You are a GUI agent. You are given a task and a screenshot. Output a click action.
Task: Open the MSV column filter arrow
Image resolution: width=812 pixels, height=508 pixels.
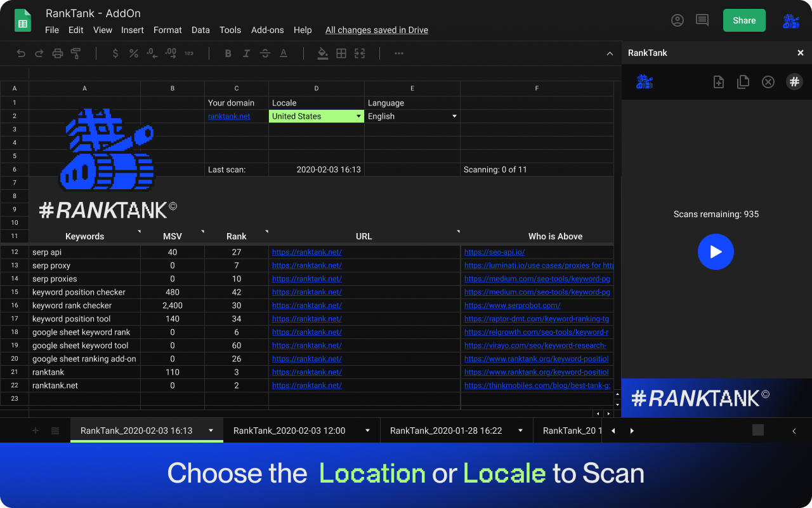tap(202, 232)
